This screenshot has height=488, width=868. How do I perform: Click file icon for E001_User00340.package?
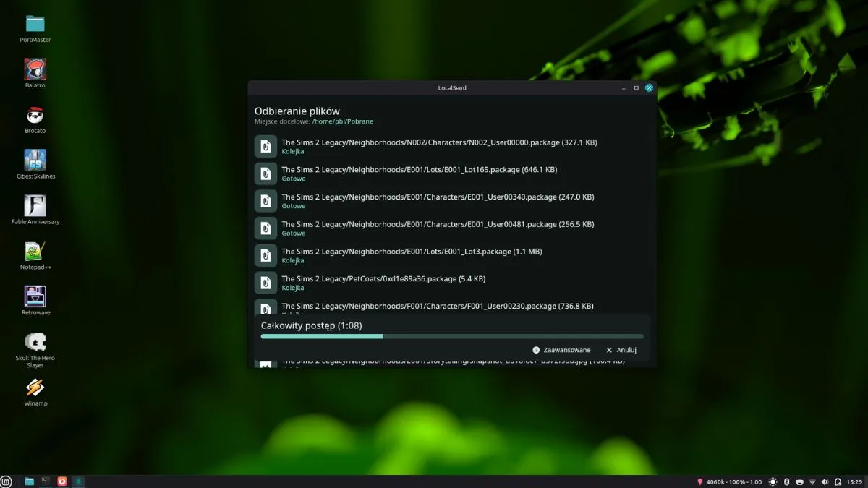265,201
